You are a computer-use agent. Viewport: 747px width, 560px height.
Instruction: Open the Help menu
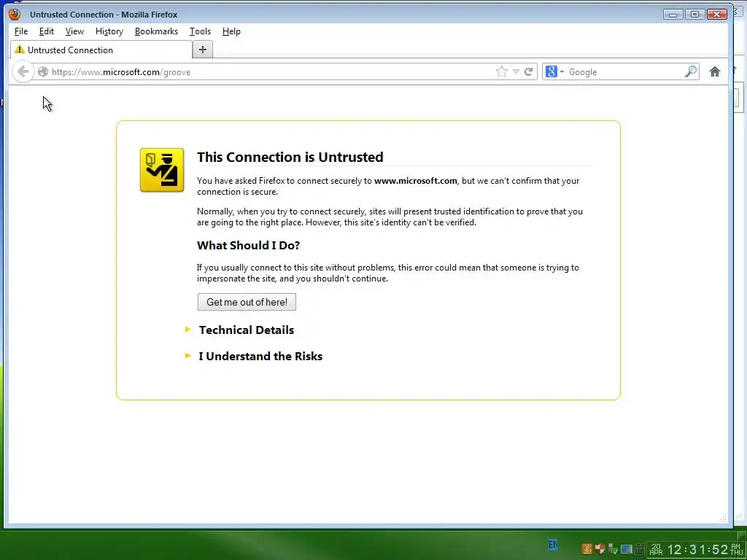231,31
